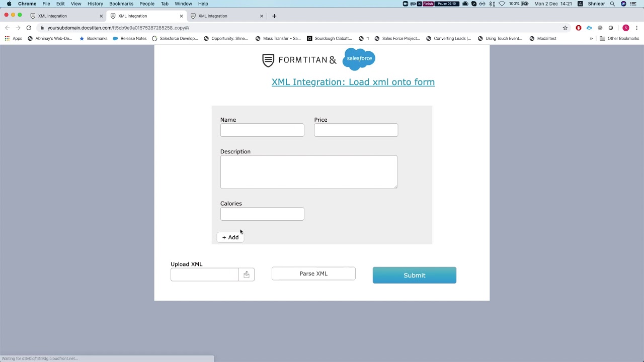644x362 pixels.
Task: Click the browser Forward arrow
Action: [18, 28]
